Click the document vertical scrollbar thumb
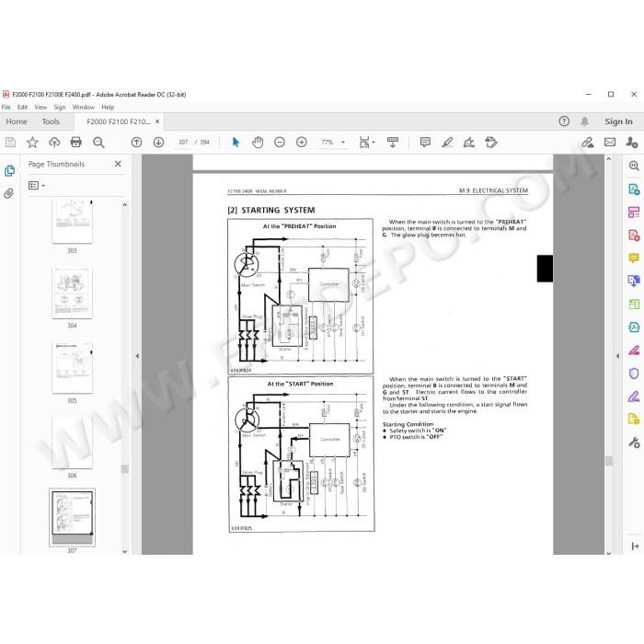Image resolution: width=644 pixels, height=644 pixels. point(609,461)
